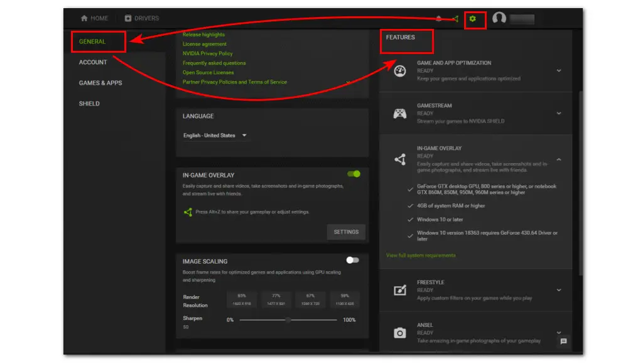
Task: Open the settings gear icon
Action: pos(473,19)
